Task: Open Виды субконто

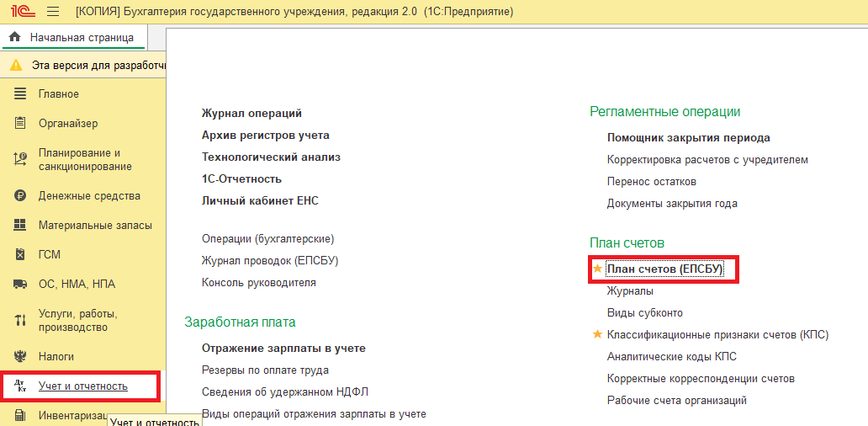Action: point(645,313)
